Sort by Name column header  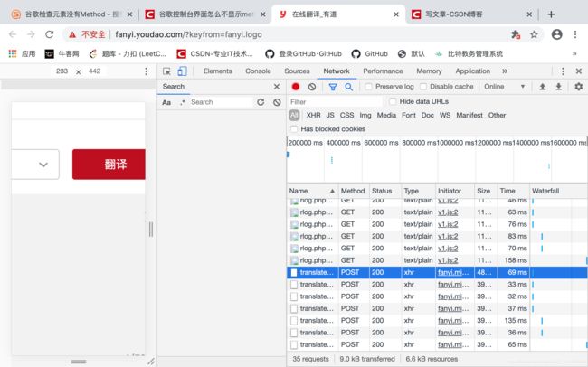pos(311,191)
